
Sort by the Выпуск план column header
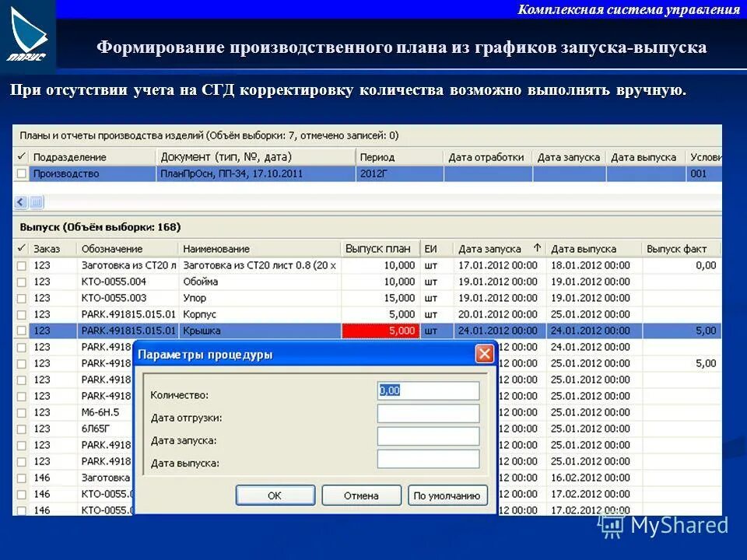point(379,249)
